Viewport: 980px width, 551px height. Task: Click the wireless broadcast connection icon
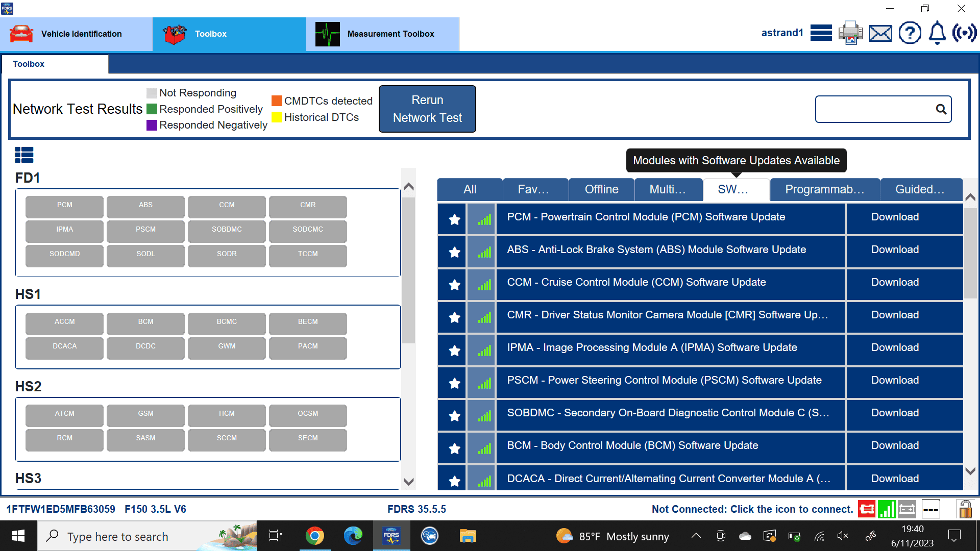coord(964,33)
